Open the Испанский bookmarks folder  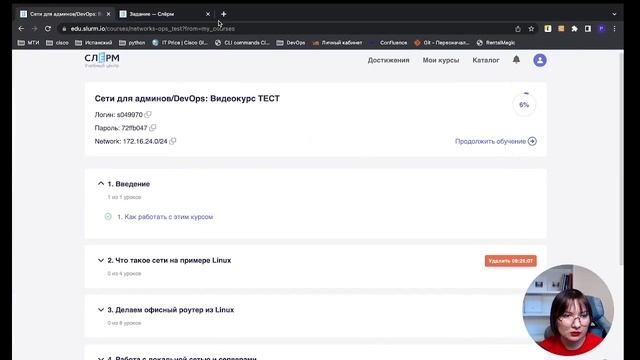(93, 42)
